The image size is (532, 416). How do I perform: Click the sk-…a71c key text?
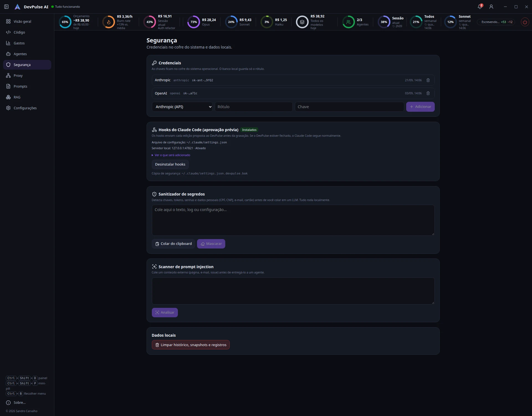tap(190, 93)
